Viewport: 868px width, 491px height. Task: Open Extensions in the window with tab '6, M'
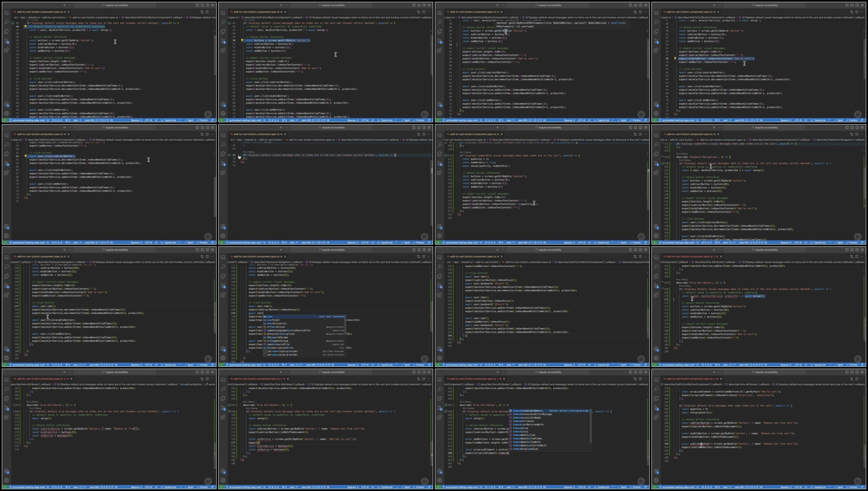(x=223, y=417)
